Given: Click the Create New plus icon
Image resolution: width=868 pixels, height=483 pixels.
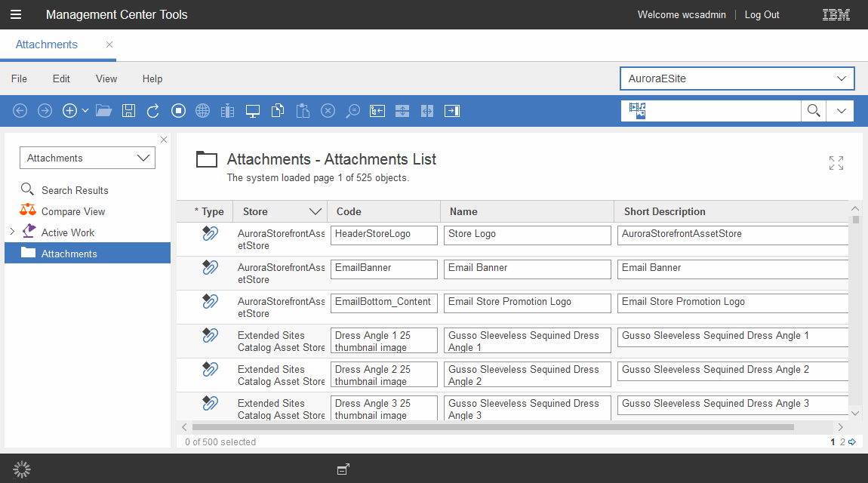Looking at the screenshot, I should click(x=69, y=111).
